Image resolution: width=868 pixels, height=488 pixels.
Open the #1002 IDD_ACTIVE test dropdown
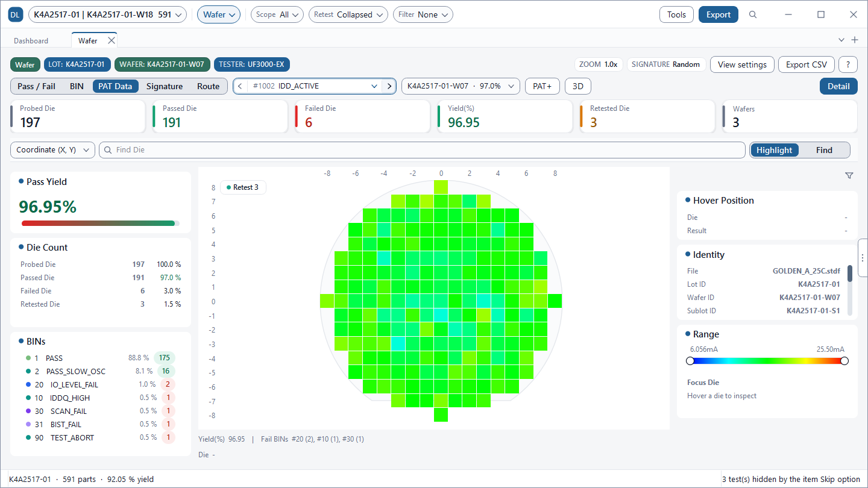[x=315, y=86]
